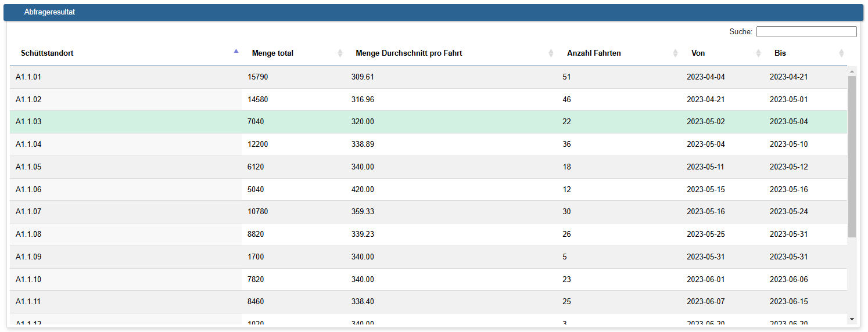Click Bis date 2023-06-15
The height and width of the screenshot is (332, 868).
click(789, 302)
